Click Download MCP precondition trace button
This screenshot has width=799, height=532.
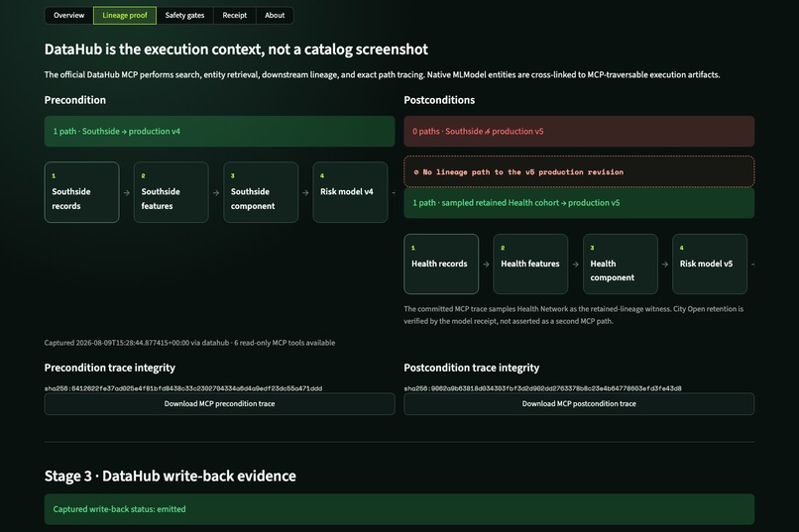(x=220, y=404)
